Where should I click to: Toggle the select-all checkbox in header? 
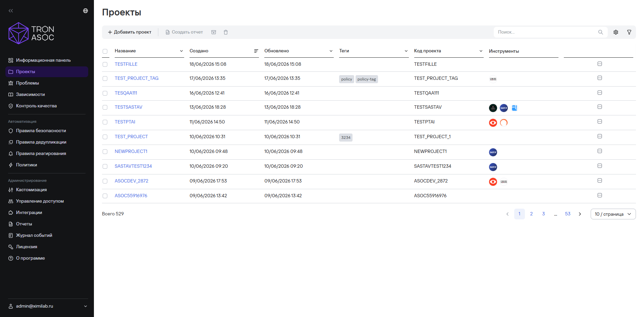click(x=105, y=51)
